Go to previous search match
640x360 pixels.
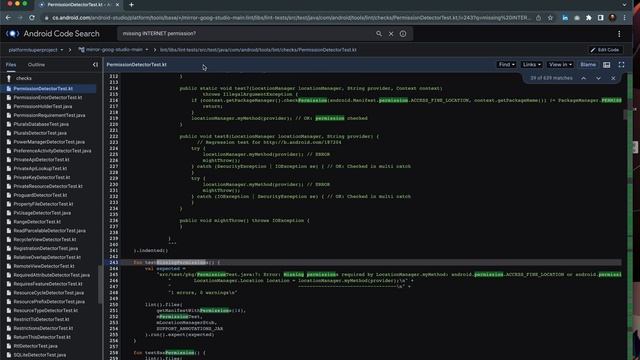point(584,78)
